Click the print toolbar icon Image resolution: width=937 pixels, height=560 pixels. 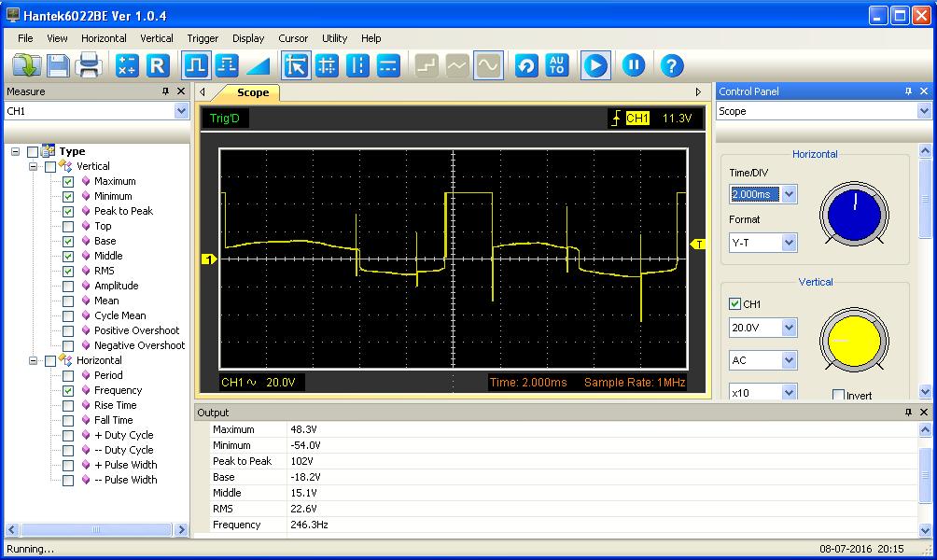click(x=89, y=65)
